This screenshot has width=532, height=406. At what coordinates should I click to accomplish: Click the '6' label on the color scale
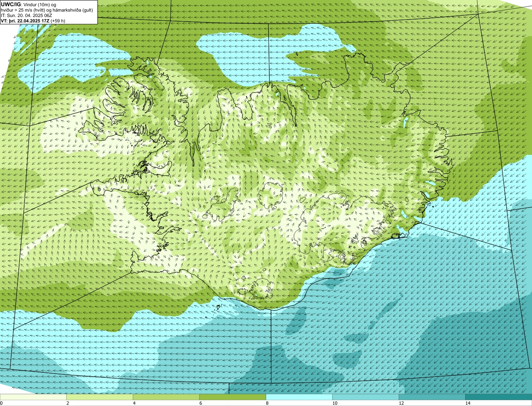pyautogui.click(x=200, y=403)
